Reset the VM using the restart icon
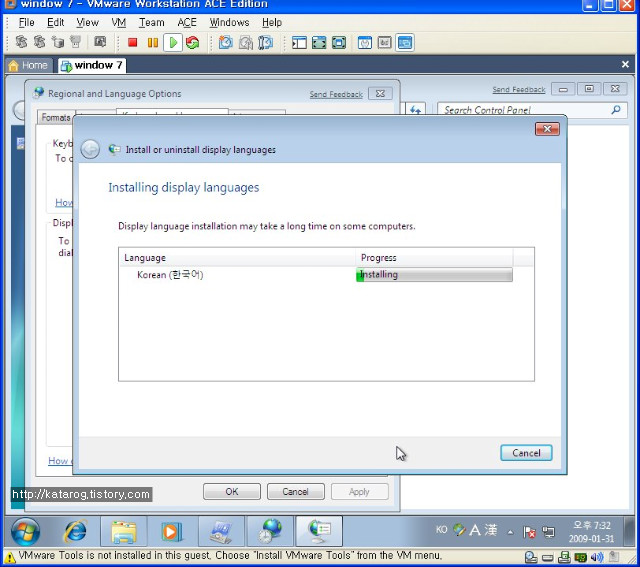The image size is (640, 567). point(192,42)
